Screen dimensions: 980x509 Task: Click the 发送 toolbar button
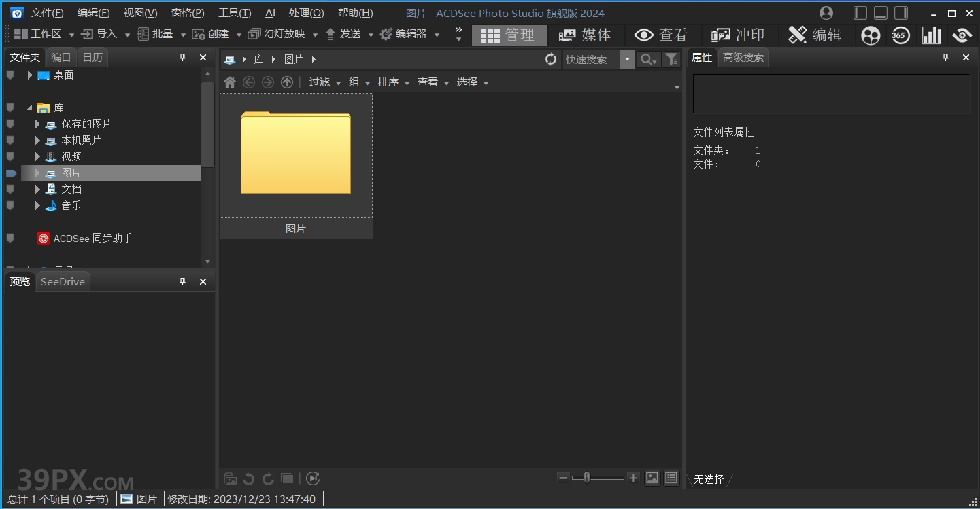[343, 34]
